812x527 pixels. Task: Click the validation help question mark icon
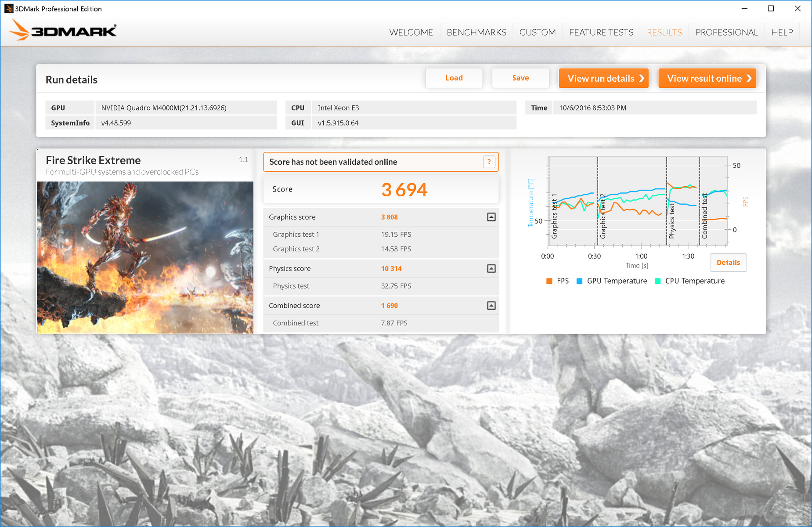(489, 162)
